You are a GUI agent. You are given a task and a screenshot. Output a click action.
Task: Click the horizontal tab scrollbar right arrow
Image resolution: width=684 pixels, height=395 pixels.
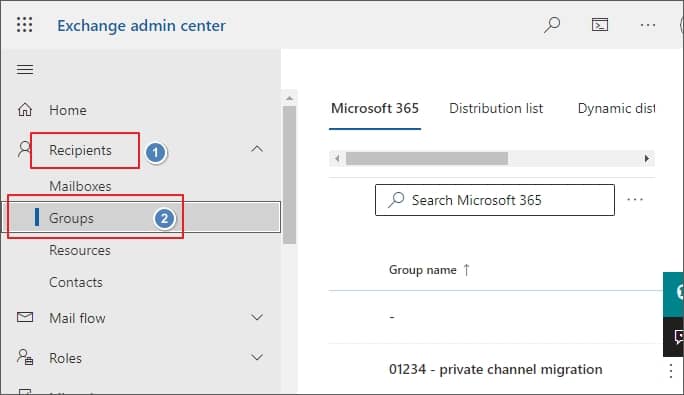pyautogui.click(x=647, y=158)
